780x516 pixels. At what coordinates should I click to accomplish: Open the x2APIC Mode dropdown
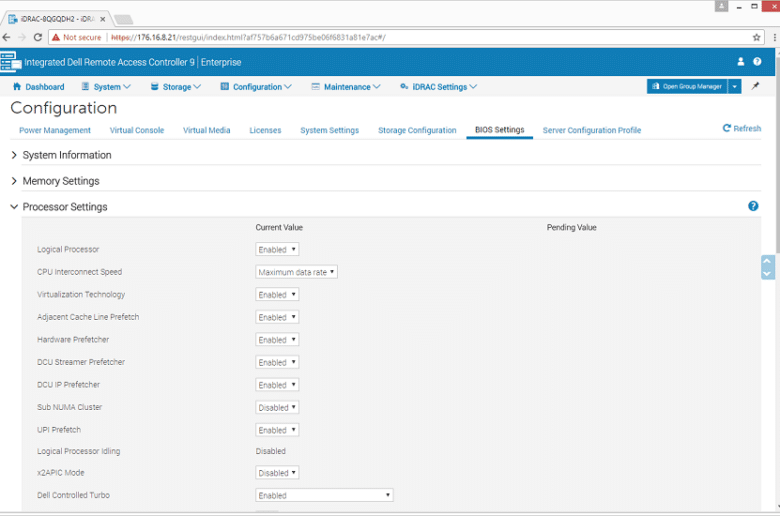click(x=277, y=473)
